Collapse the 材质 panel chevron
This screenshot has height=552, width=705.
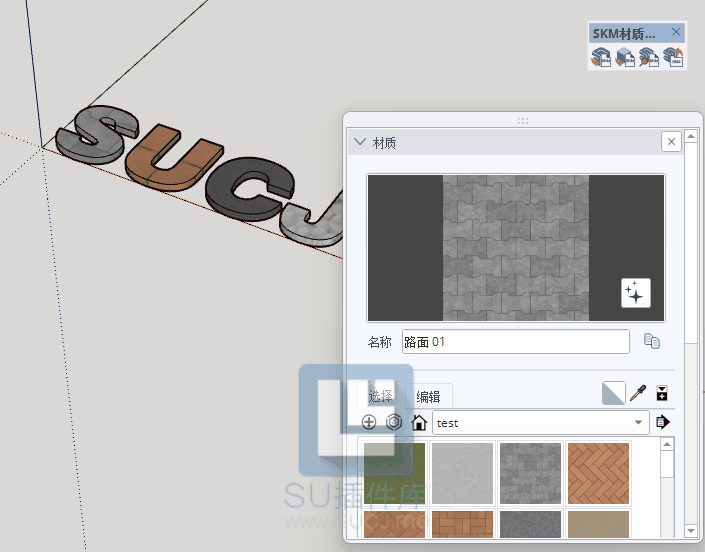359,142
